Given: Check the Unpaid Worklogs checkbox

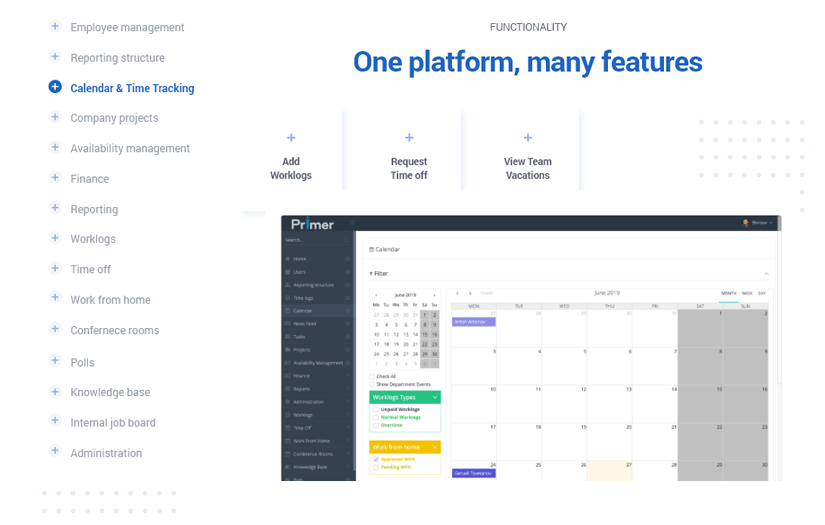Looking at the screenshot, I should (x=376, y=409).
